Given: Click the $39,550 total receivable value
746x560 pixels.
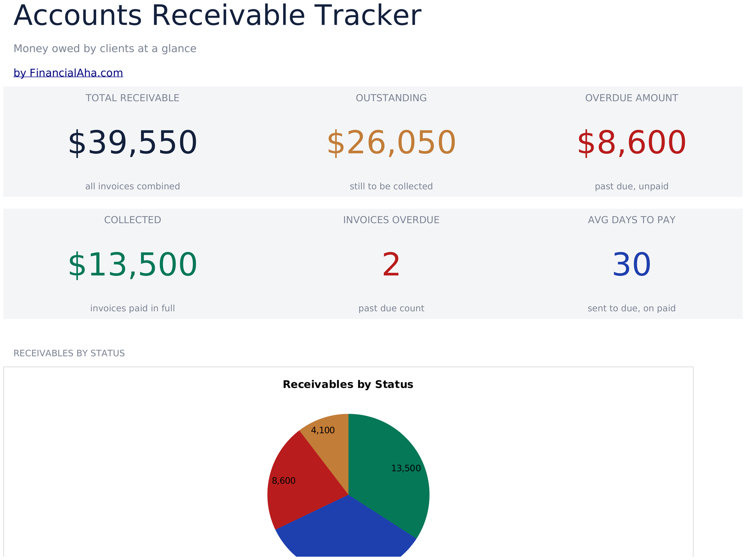Looking at the screenshot, I should [132, 143].
